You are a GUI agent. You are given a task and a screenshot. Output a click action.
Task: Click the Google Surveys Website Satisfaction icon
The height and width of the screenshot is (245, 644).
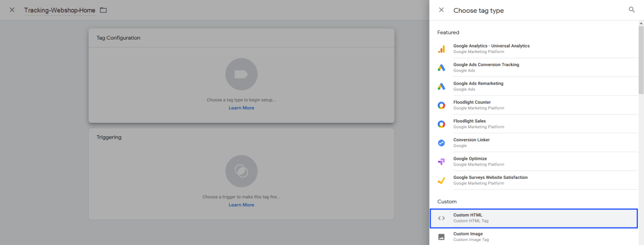[441, 180]
